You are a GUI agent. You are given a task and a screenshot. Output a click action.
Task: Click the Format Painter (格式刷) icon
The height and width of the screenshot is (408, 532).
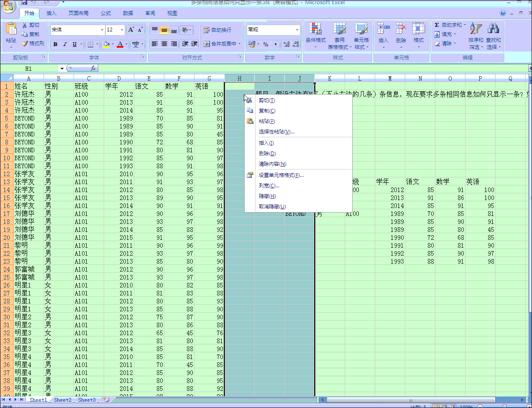coord(25,44)
